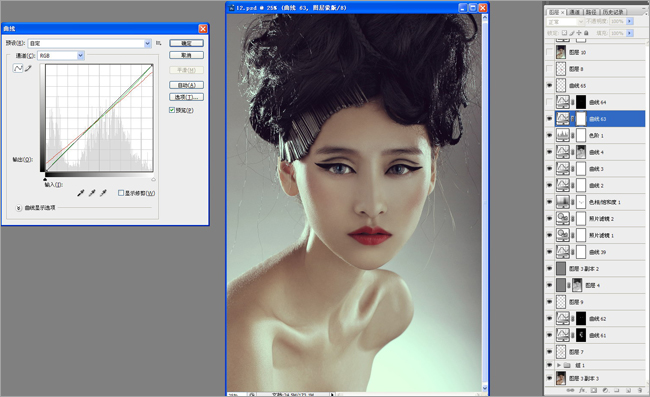Hide layer 图层 9

click(x=549, y=302)
